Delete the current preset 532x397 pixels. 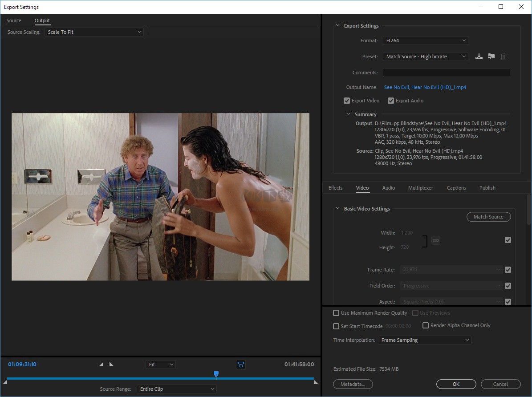click(504, 57)
